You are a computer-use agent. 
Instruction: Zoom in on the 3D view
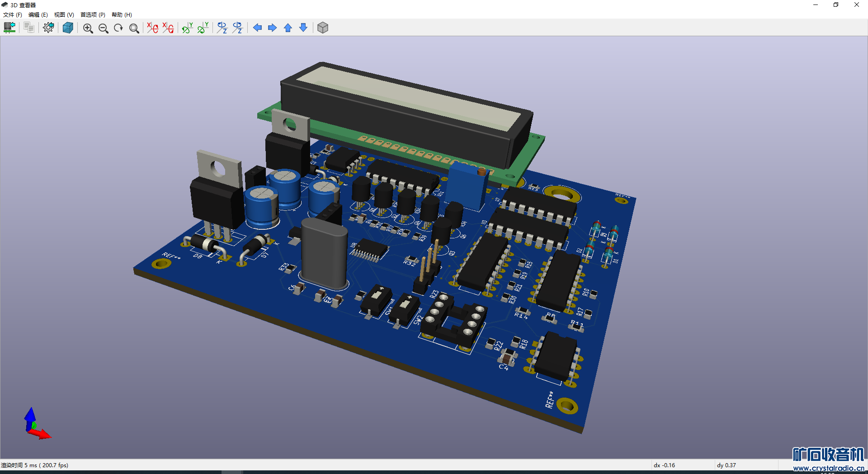pyautogui.click(x=88, y=28)
